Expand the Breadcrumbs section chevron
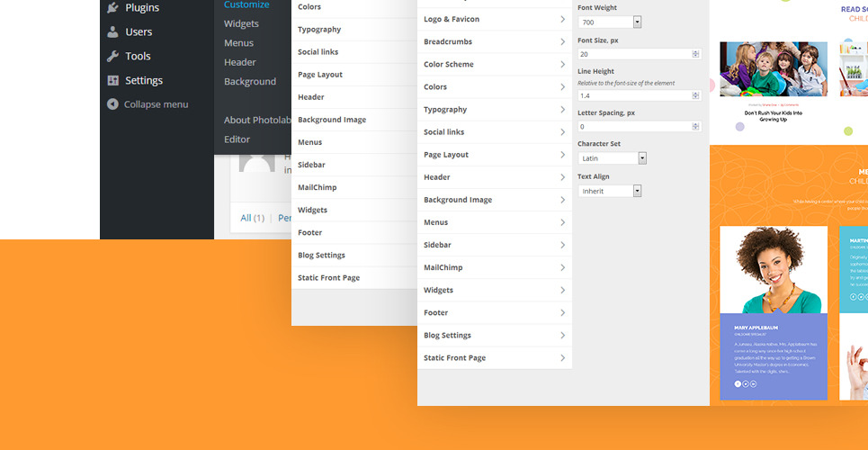The width and height of the screenshot is (868, 450). click(562, 41)
